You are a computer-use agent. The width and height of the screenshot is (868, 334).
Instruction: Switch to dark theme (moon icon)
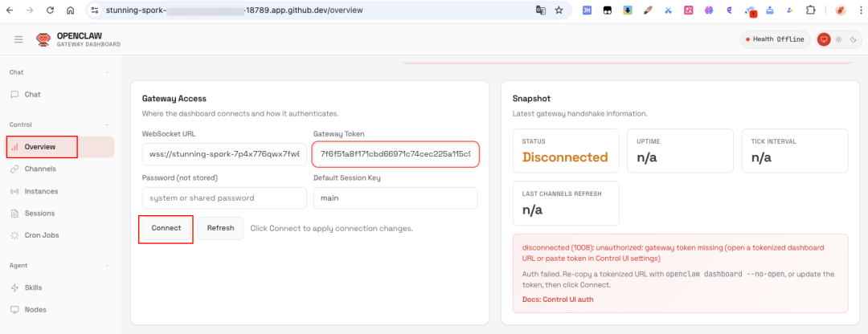(x=852, y=39)
